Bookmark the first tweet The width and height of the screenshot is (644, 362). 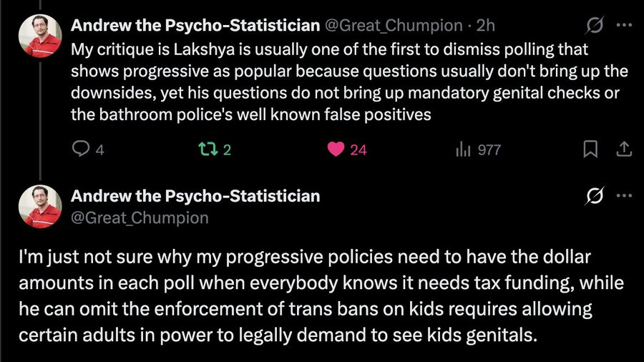pyautogui.click(x=590, y=149)
